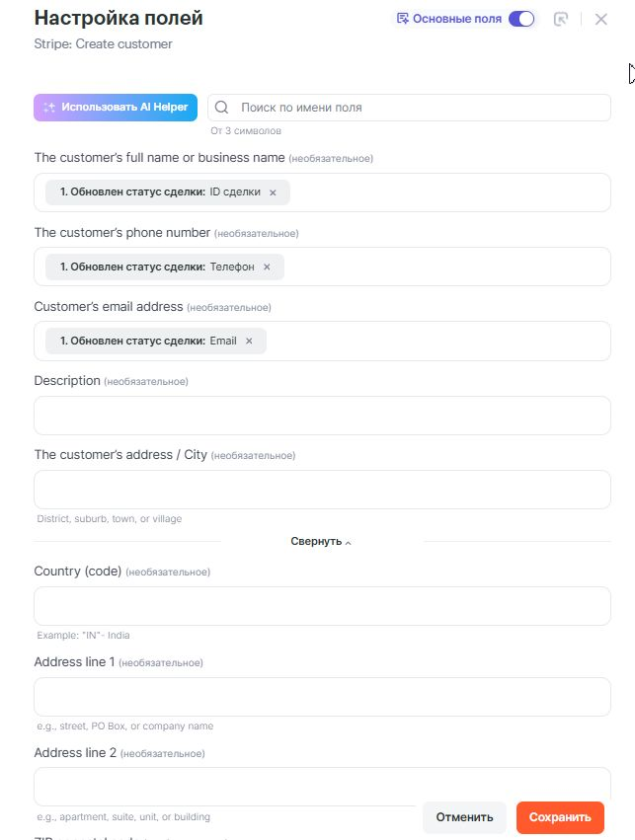The height and width of the screenshot is (840, 635).
Task: Remove the ID сделки tag
Action: coord(274,192)
